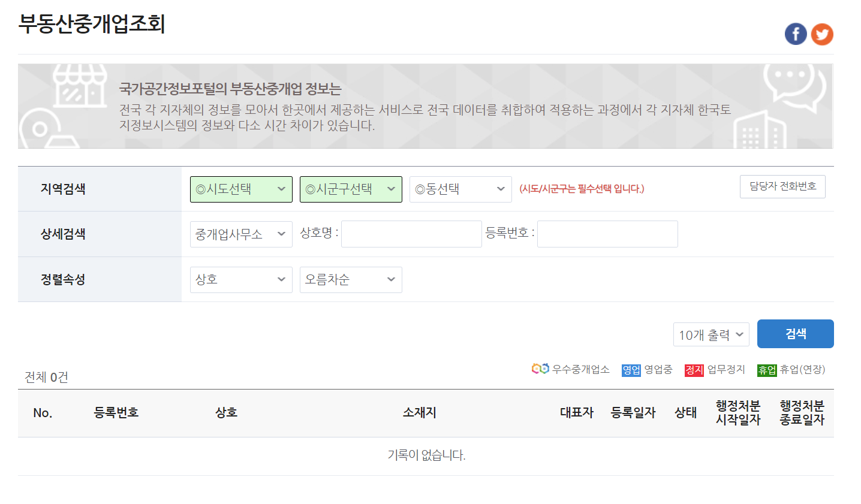Click the red 시도/시군구는 필수선택 notice
Image resolution: width=861 pixels, height=504 pixels.
[x=582, y=189]
